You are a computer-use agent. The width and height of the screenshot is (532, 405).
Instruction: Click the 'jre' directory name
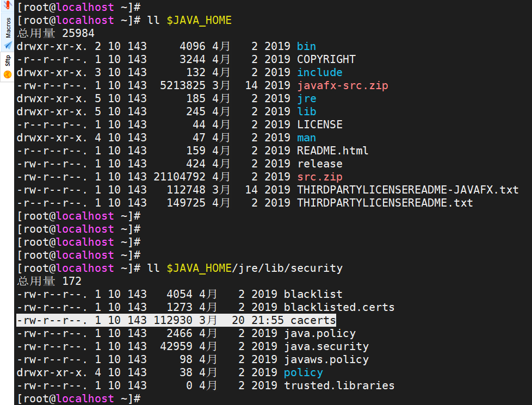click(x=306, y=98)
